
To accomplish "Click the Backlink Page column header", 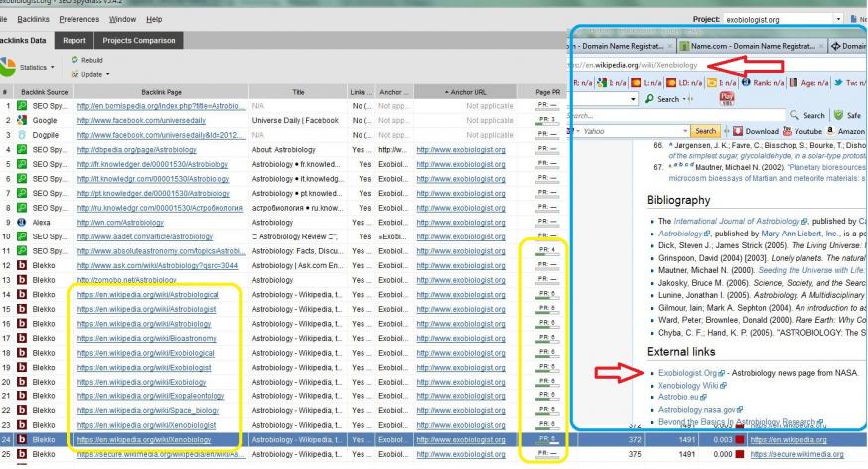I will pyautogui.click(x=161, y=92).
